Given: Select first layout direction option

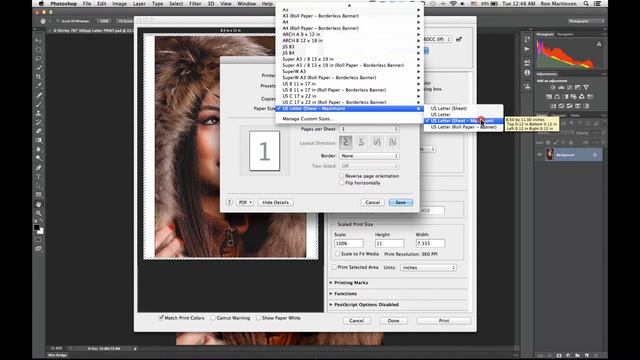Looking at the screenshot, I should (345, 142).
